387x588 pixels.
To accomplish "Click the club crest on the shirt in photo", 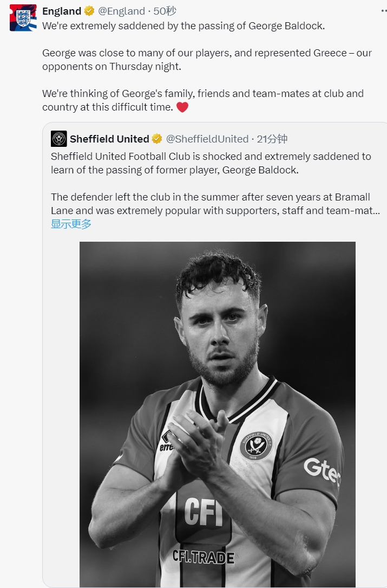I will click(255, 445).
